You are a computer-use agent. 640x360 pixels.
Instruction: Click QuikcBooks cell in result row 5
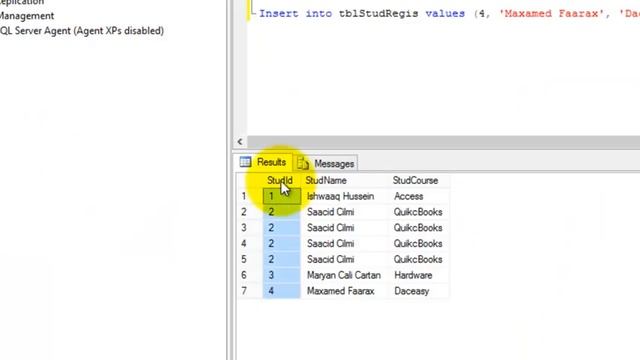tap(419, 260)
